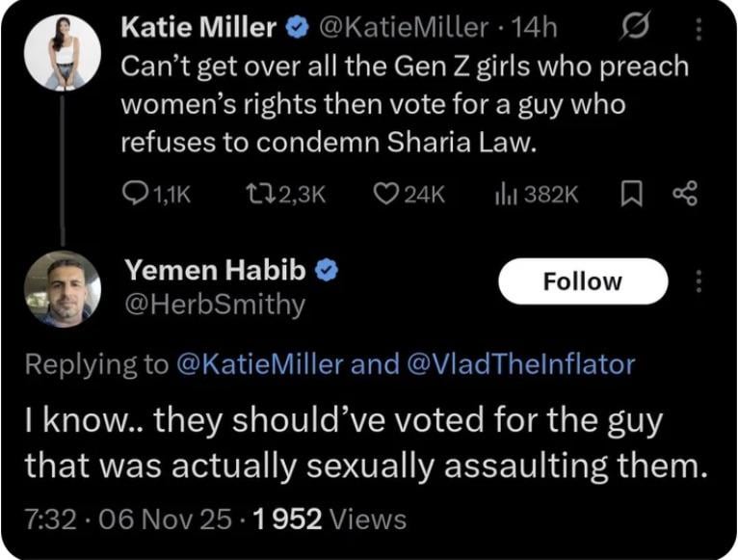
Task: Click the Yemen Habib display name
Action: 215,272
